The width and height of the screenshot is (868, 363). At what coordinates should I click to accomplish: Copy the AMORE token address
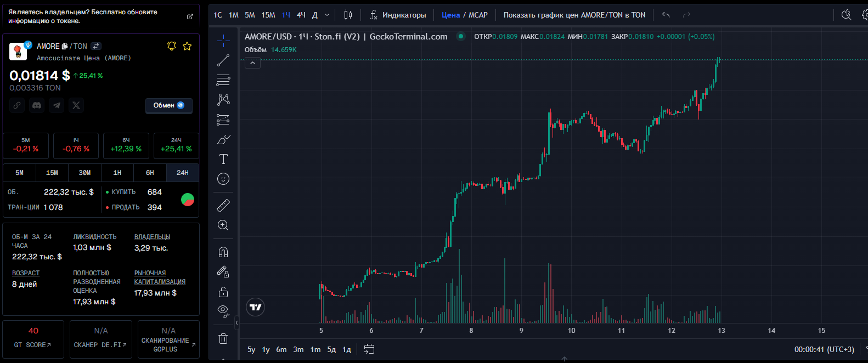coord(65,46)
